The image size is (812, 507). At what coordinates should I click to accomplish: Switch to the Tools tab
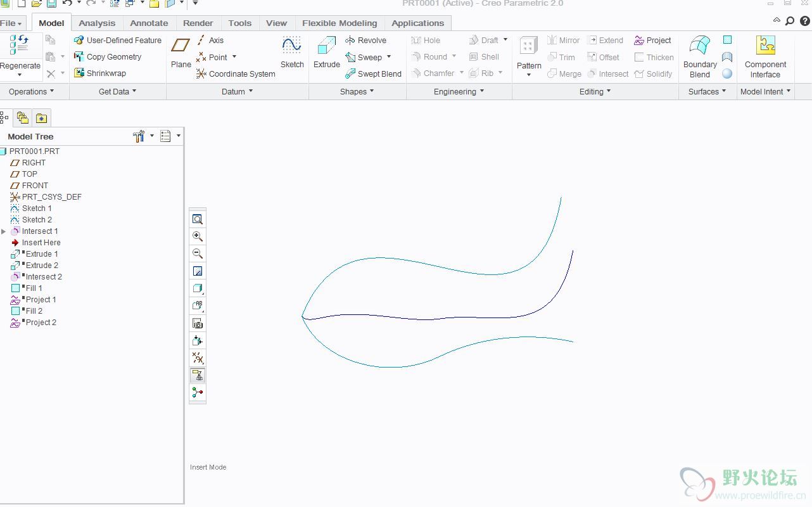[240, 23]
